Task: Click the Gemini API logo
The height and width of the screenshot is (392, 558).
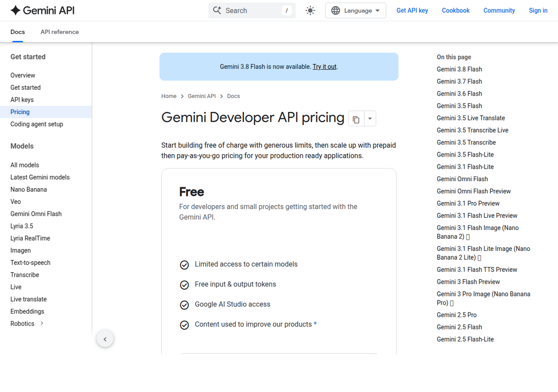Action: [x=42, y=10]
